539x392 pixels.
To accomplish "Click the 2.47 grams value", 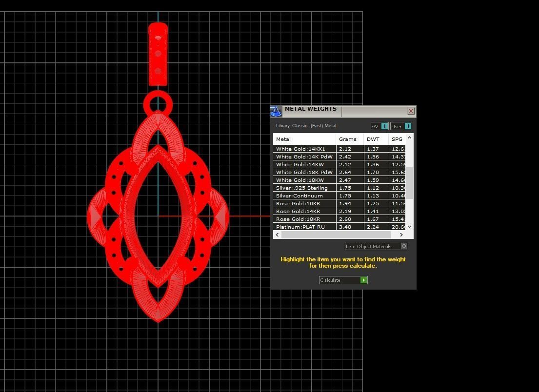I will click(345, 180).
